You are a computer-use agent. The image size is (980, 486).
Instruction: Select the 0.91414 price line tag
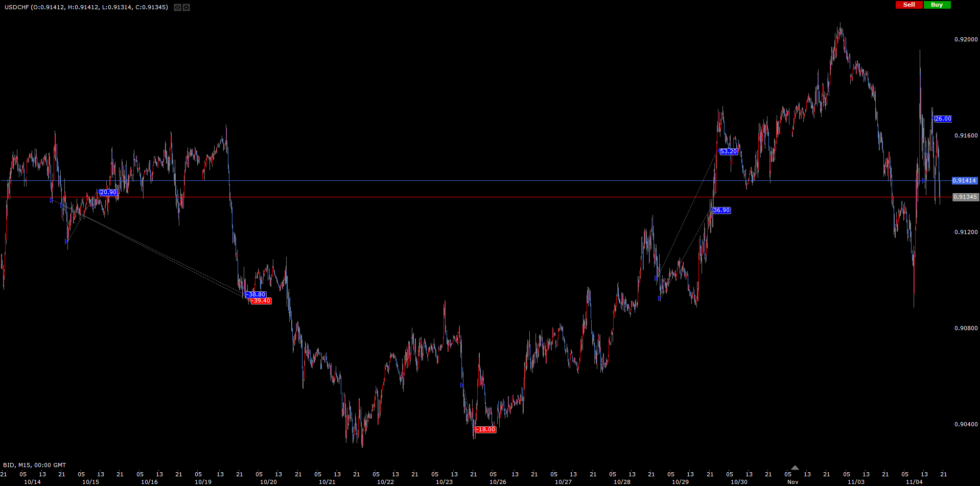[x=964, y=180]
